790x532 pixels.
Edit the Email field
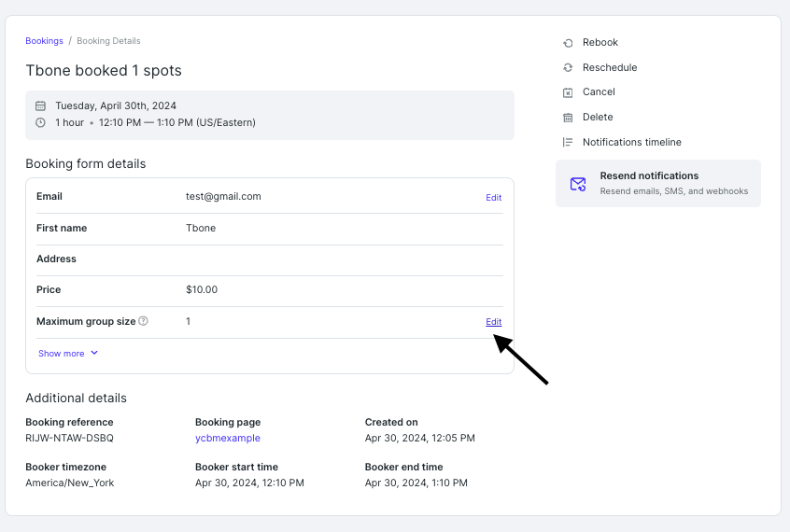pos(493,198)
